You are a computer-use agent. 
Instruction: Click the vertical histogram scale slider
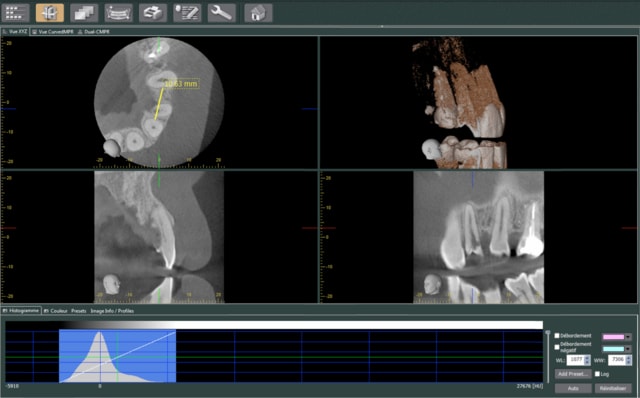[x=548, y=356]
